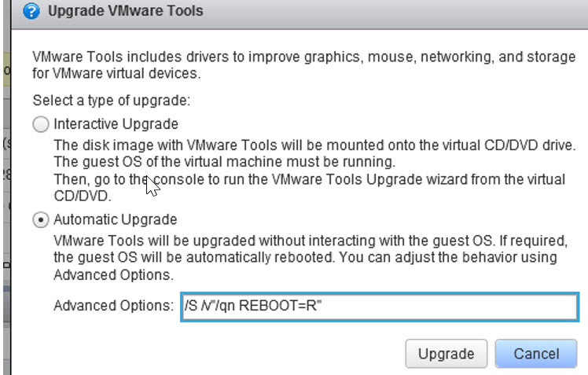Select the Interactive Upgrade radio button
588x375 pixels.
[40, 124]
